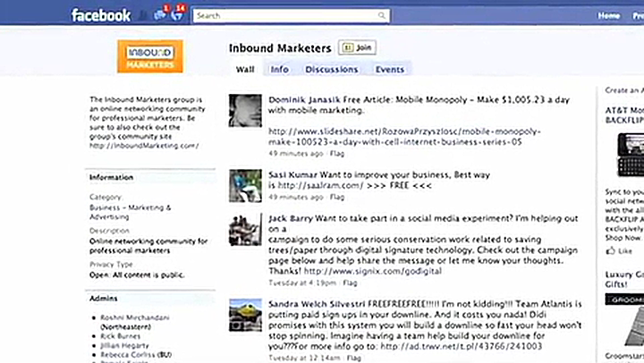
Task: Click the Inbound Marketers group logo
Action: pyautogui.click(x=149, y=55)
